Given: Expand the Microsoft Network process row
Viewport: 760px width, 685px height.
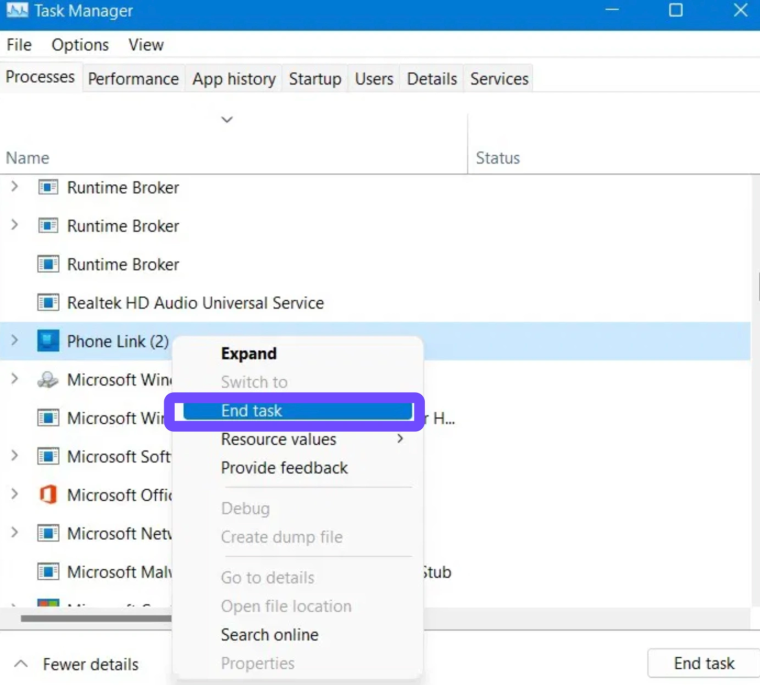Looking at the screenshot, I should 15,532.
